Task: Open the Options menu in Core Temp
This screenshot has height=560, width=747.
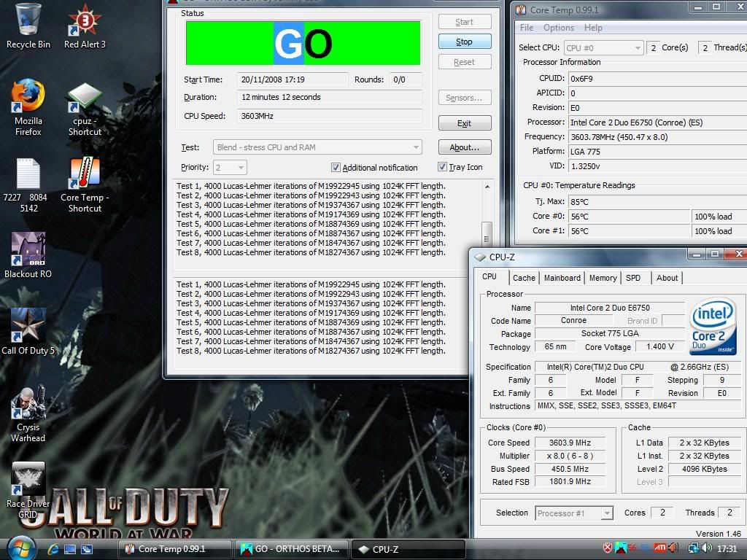Action: click(559, 28)
